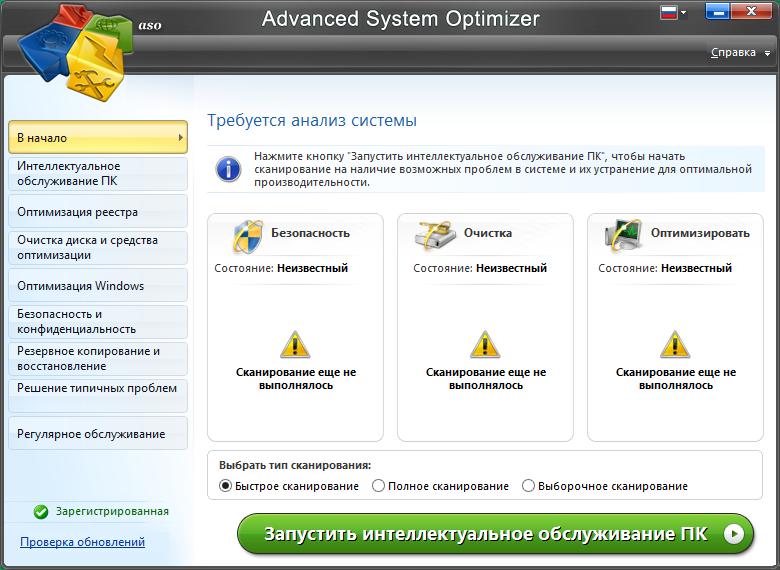This screenshot has height=570, width=780.
Task: Open Безопасность и конфиденциальность section
Action: [98, 322]
